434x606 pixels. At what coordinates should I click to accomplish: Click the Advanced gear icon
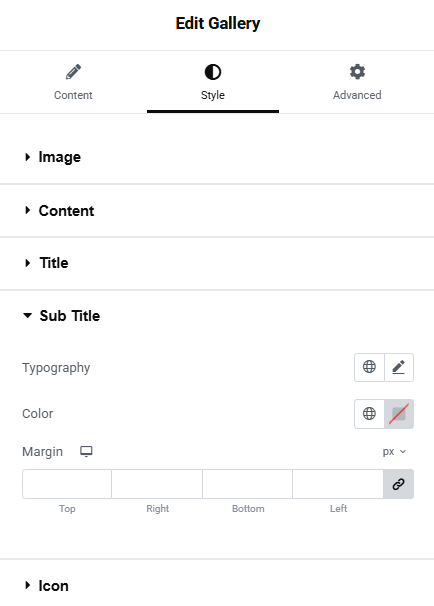pyautogui.click(x=357, y=72)
